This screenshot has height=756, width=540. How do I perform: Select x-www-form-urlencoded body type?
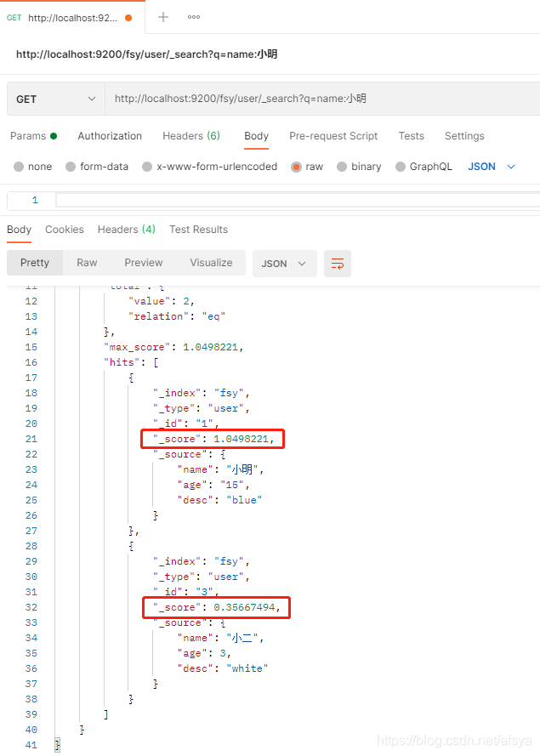147,167
